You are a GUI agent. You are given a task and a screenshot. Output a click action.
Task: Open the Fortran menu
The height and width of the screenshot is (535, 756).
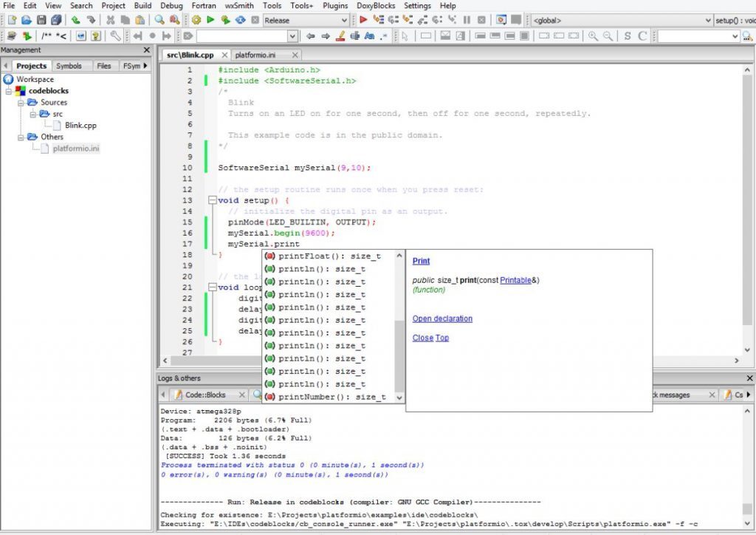[x=202, y=6]
